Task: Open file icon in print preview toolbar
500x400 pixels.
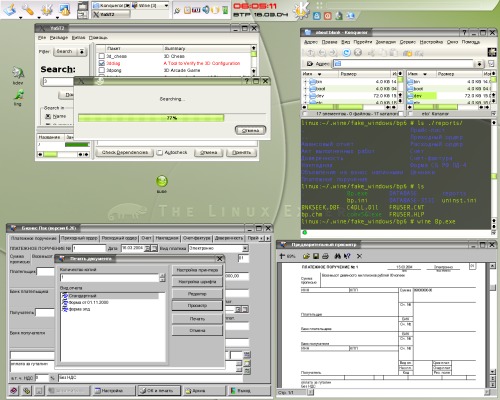Action: tap(306, 256)
